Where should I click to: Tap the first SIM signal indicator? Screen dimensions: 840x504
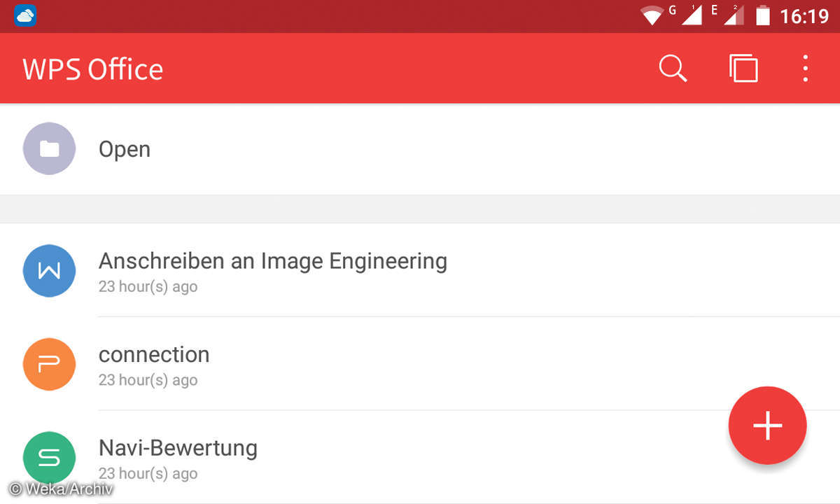[690, 15]
